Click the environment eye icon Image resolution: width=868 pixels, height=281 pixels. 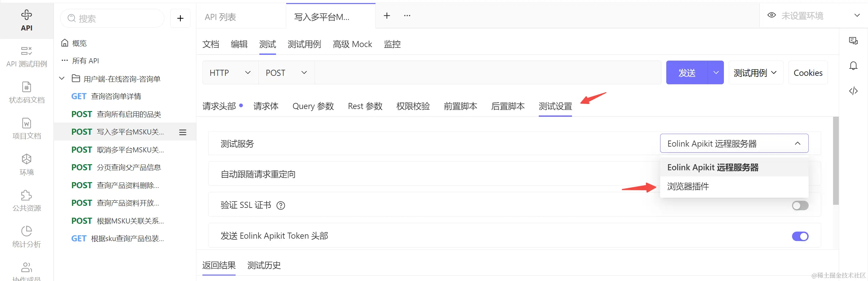click(x=771, y=15)
